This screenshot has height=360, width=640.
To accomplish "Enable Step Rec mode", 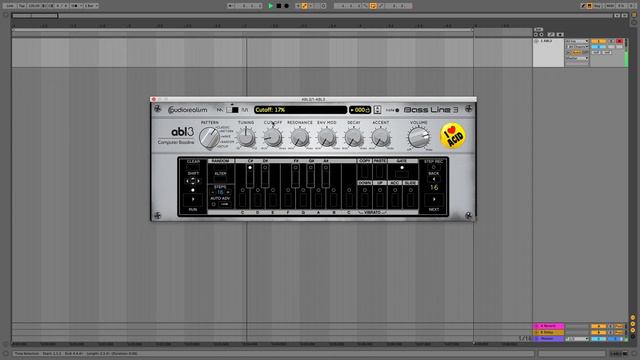I will click(x=433, y=167).
